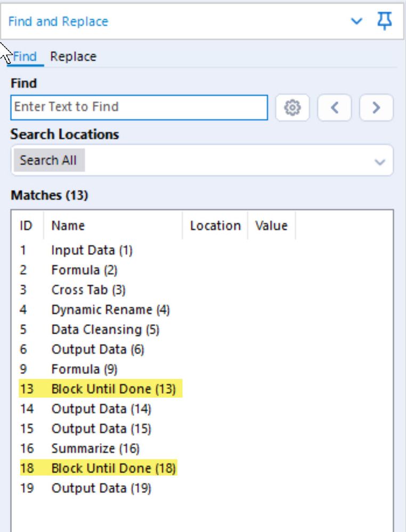Image resolution: width=406 pixels, height=532 pixels.
Task: Click the Value column header
Action: click(271, 225)
